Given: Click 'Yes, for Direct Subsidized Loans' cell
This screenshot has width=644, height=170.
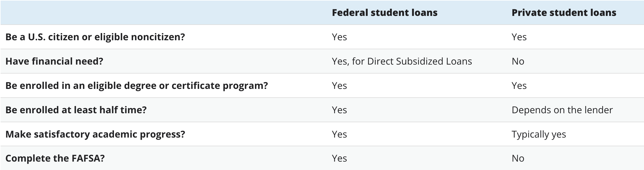Looking at the screenshot, I should (x=402, y=61).
